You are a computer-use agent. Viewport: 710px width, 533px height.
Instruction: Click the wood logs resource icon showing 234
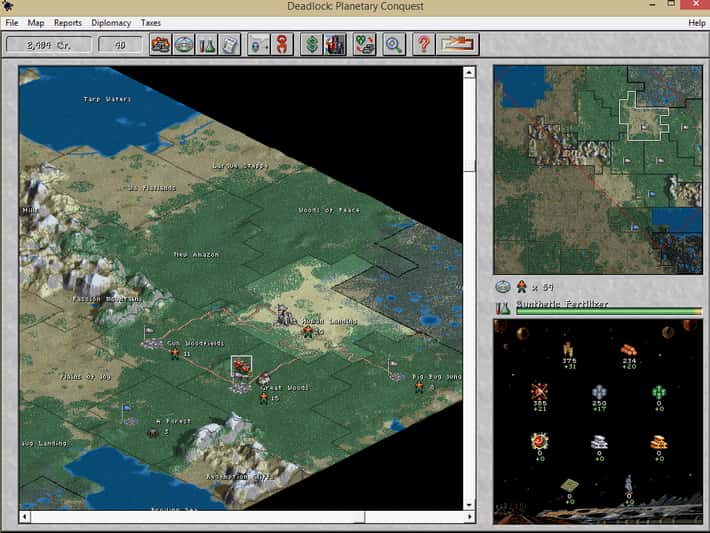pyautogui.click(x=629, y=350)
